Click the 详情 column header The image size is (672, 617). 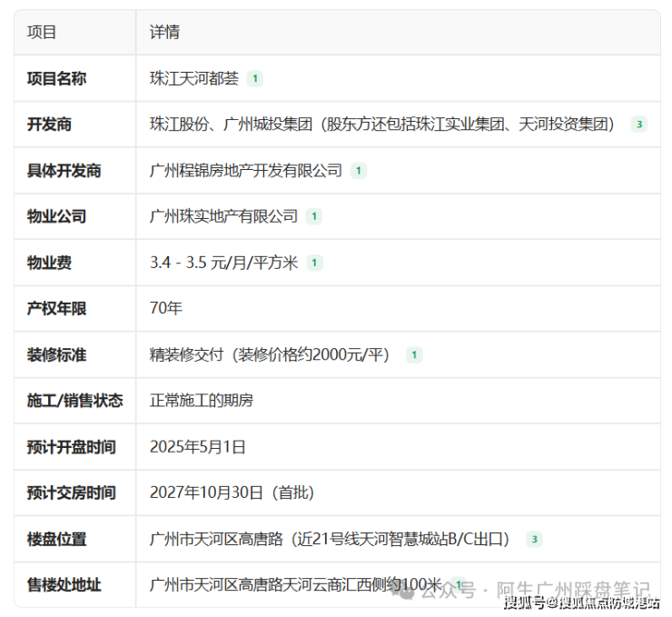pyautogui.click(x=164, y=32)
